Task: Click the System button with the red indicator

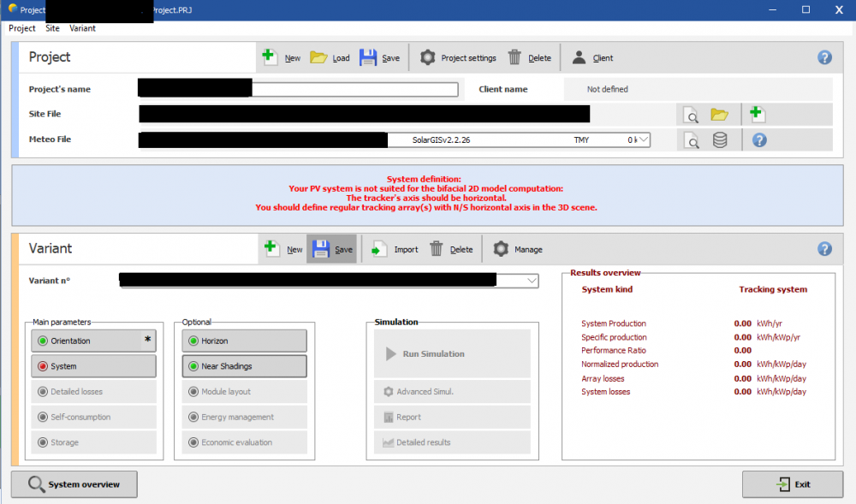Action: (x=93, y=366)
